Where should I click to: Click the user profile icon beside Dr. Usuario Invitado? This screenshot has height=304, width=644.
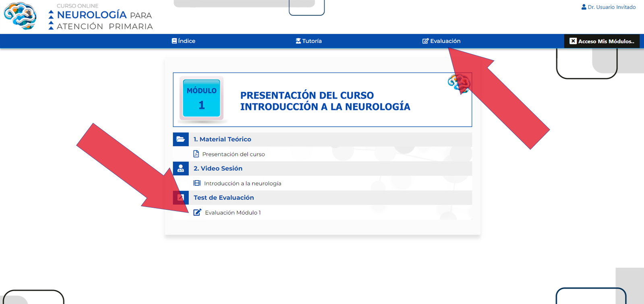584,7
